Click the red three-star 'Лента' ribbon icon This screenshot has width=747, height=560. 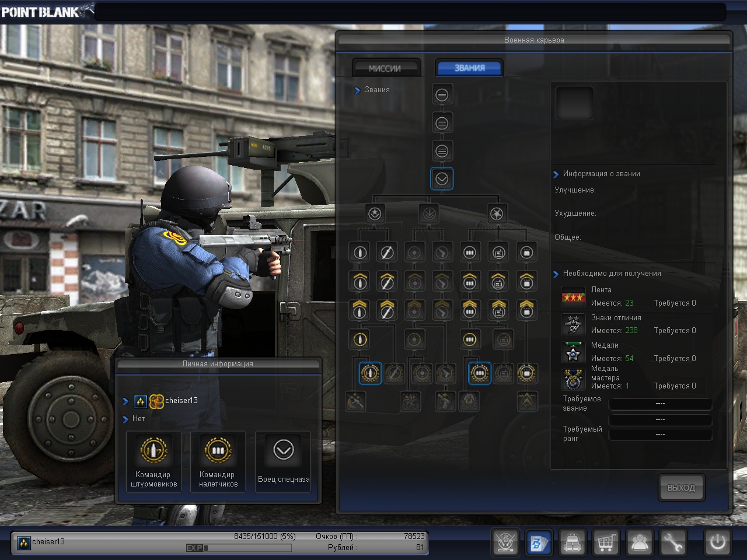(573, 297)
